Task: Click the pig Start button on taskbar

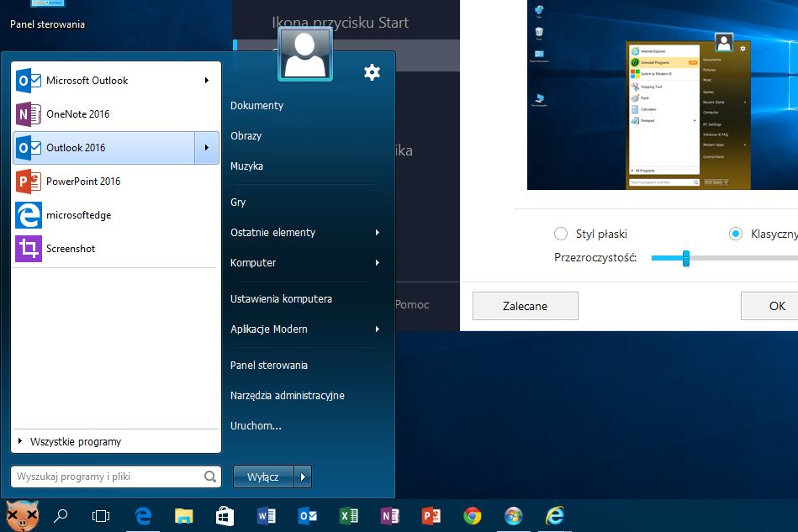Action: tap(21, 516)
